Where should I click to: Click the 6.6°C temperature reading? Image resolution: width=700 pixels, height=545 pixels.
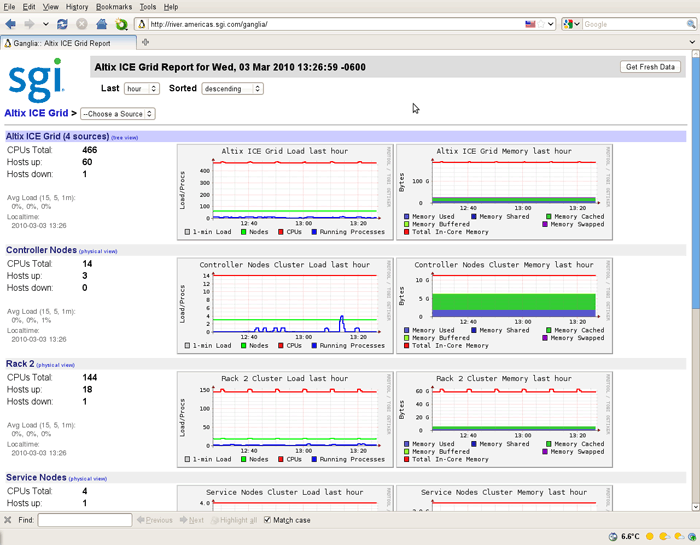[630, 537]
